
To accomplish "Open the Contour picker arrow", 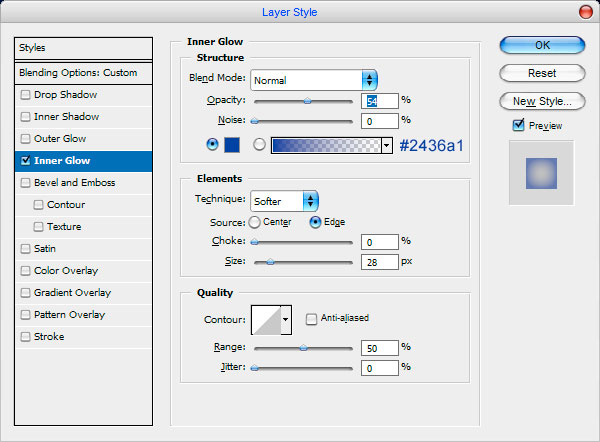I will pyautogui.click(x=285, y=320).
